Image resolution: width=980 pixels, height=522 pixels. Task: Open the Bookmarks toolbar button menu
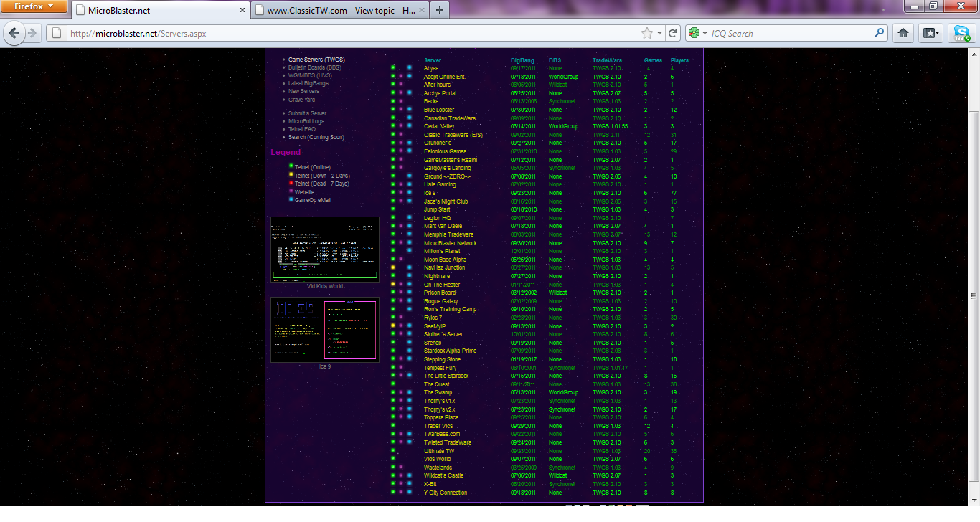tap(932, 33)
